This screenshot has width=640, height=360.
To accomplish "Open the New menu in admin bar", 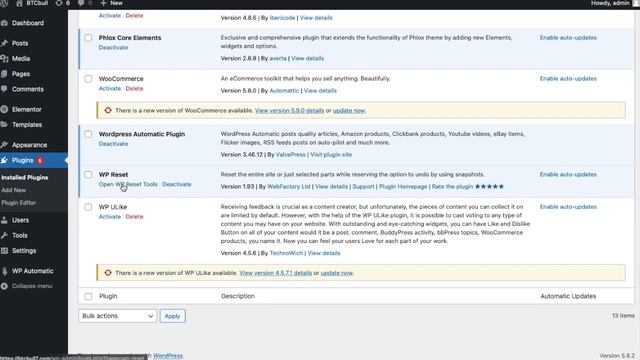I will coord(111,3).
